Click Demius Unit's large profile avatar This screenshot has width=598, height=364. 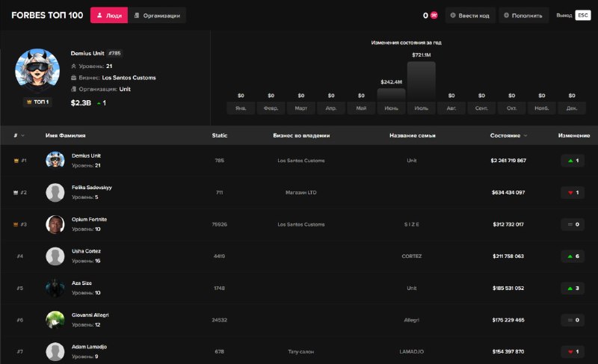tap(37, 70)
